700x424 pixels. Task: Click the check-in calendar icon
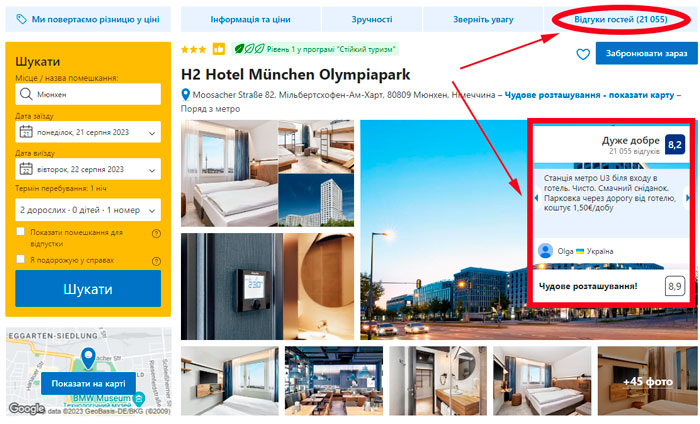click(26, 132)
